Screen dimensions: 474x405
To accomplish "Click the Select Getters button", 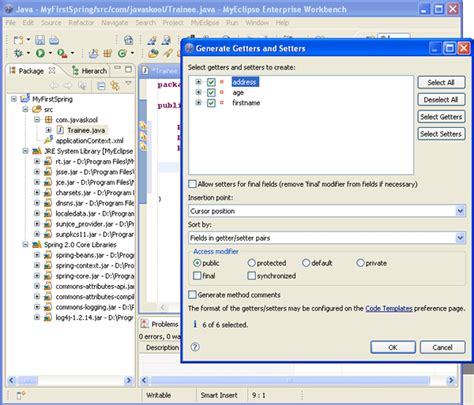I will (x=441, y=117).
